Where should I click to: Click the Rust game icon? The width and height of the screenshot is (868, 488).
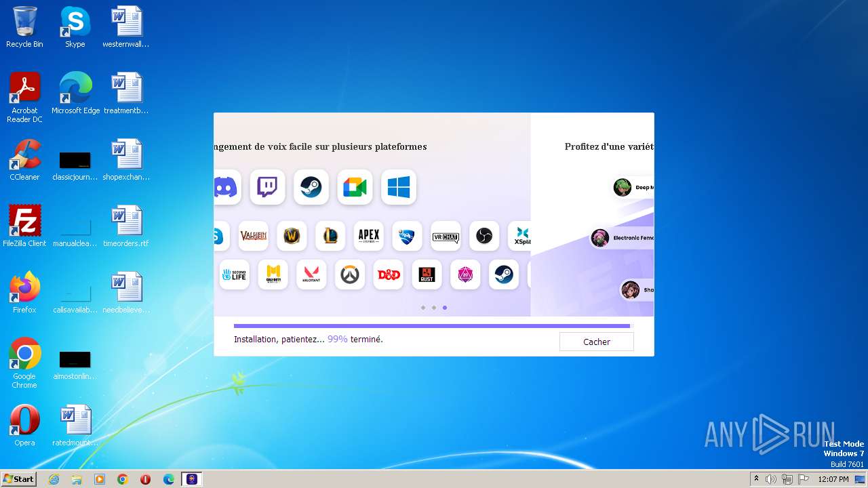427,274
